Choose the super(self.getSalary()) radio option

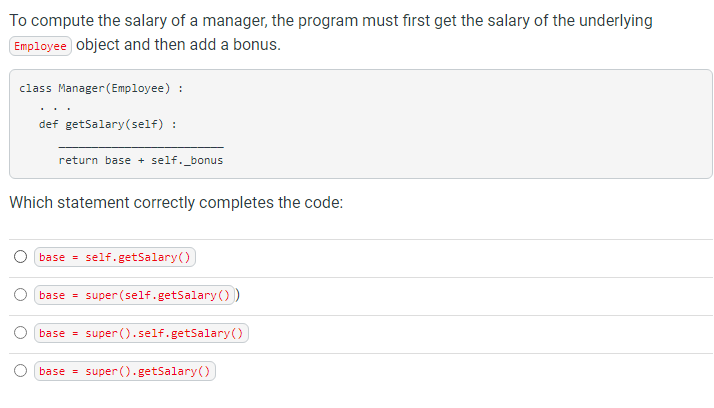20,295
